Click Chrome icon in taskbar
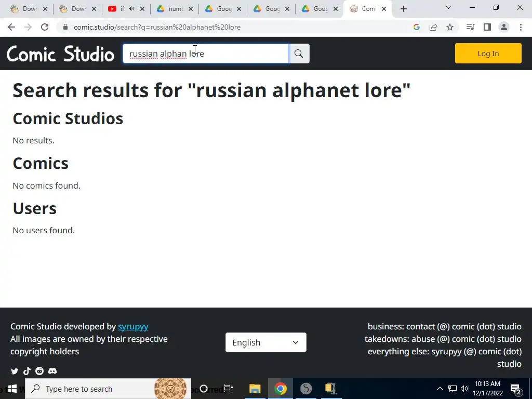The height and width of the screenshot is (399, 532). pyautogui.click(x=280, y=389)
